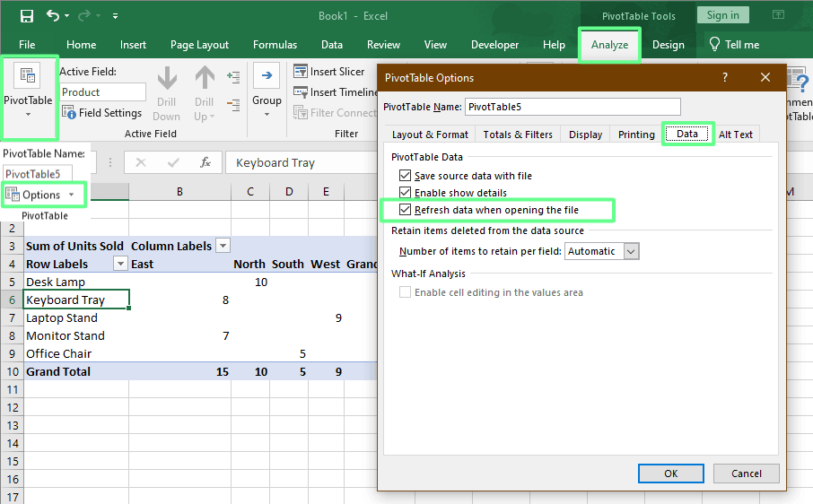Cancel the PivotTable Options dialog
This screenshot has height=504, width=813.
click(x=746, y=474)
